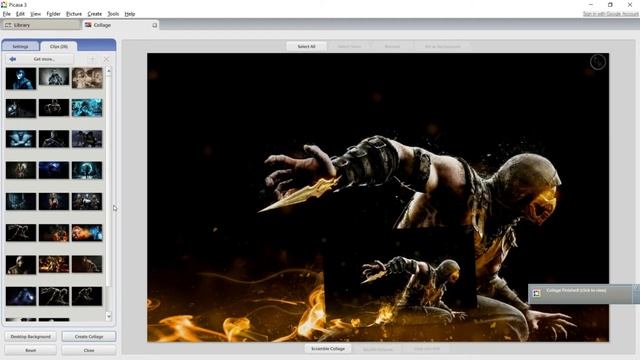Open the Tools menu
The width and height of the screenshot is (640, 360).
(113, 14)
